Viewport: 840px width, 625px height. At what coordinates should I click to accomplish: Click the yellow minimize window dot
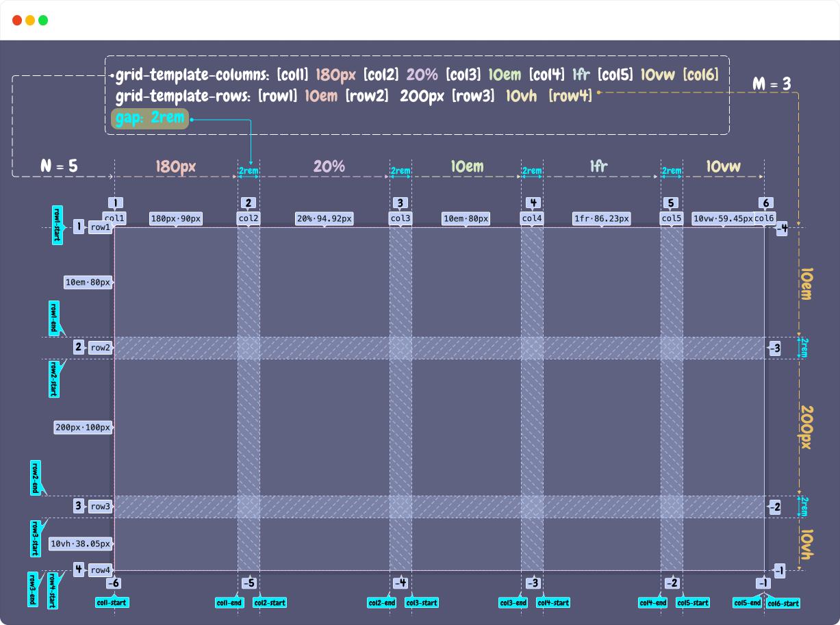(30, 21)
